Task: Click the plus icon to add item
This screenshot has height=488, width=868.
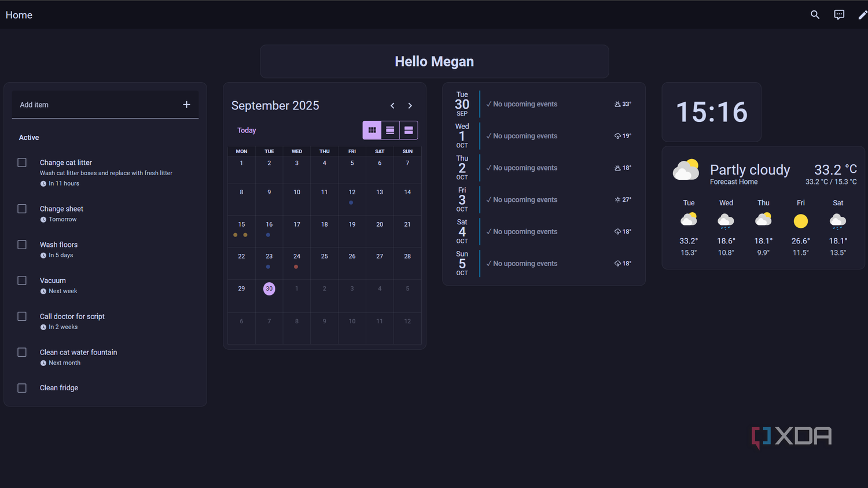Action: [186, 105]
